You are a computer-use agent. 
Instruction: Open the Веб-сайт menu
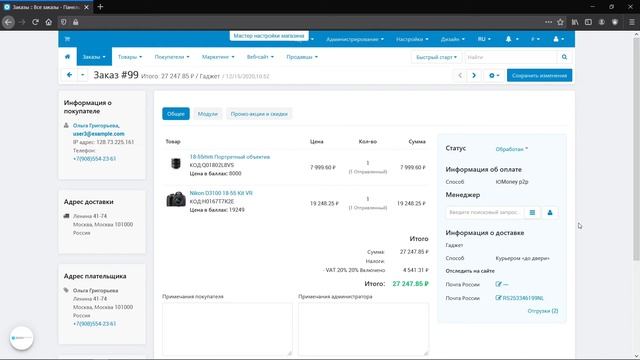260,57
